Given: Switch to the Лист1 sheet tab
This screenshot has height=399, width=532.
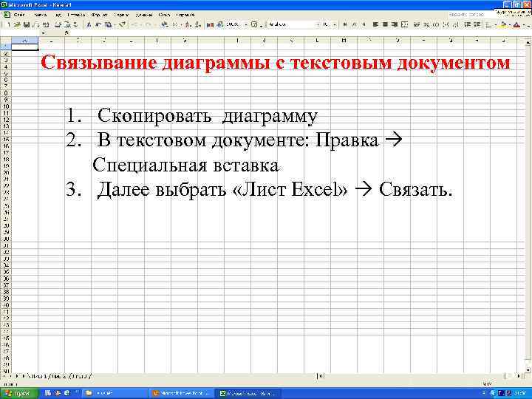Looking at the screenshot, I should pos(38,376).
